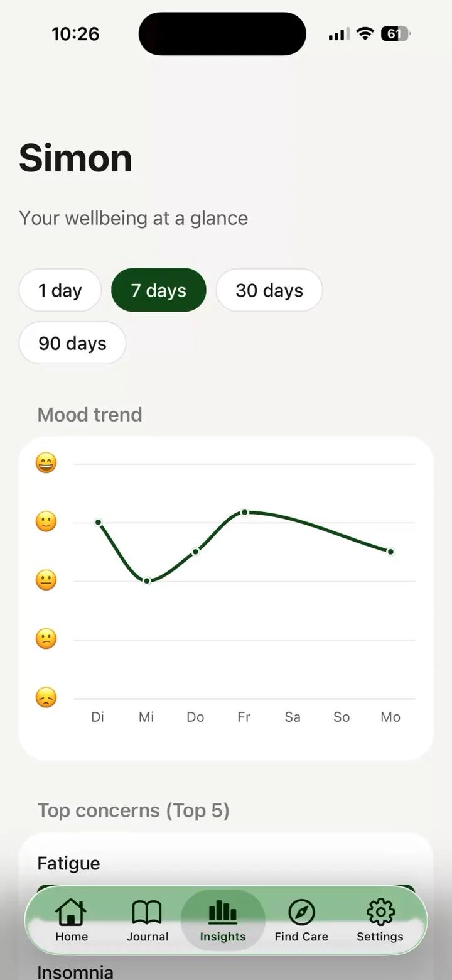Select the 7 days time range
The image size is (452, 980).
coord(159,290)
